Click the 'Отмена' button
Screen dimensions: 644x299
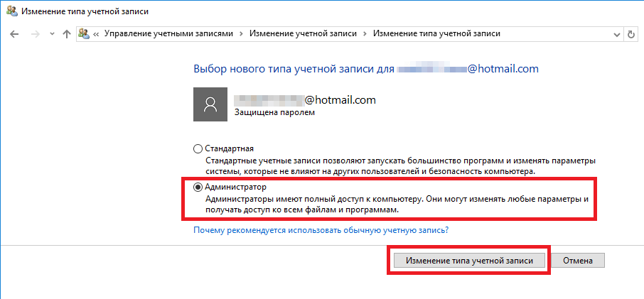click(578, 261)
